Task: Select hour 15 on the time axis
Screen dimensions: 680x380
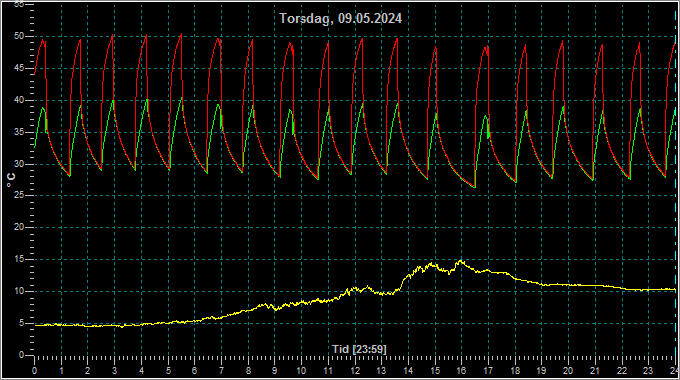Action: [x=435, y=371]
